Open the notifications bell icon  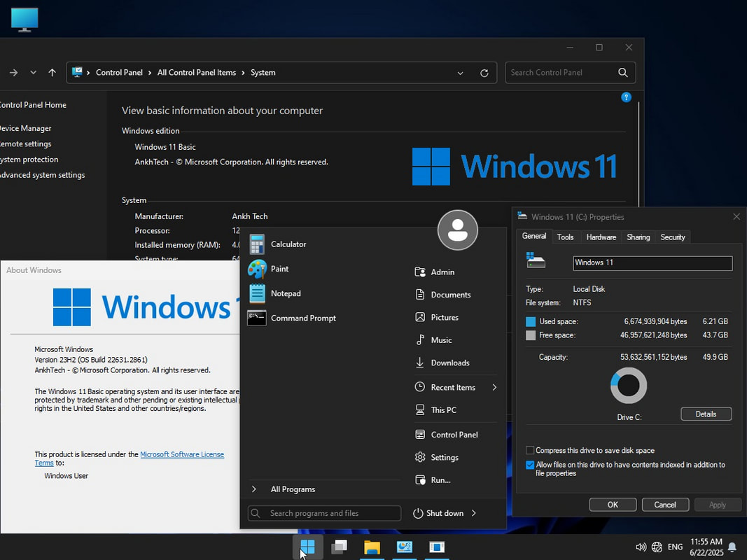[733, 547]
